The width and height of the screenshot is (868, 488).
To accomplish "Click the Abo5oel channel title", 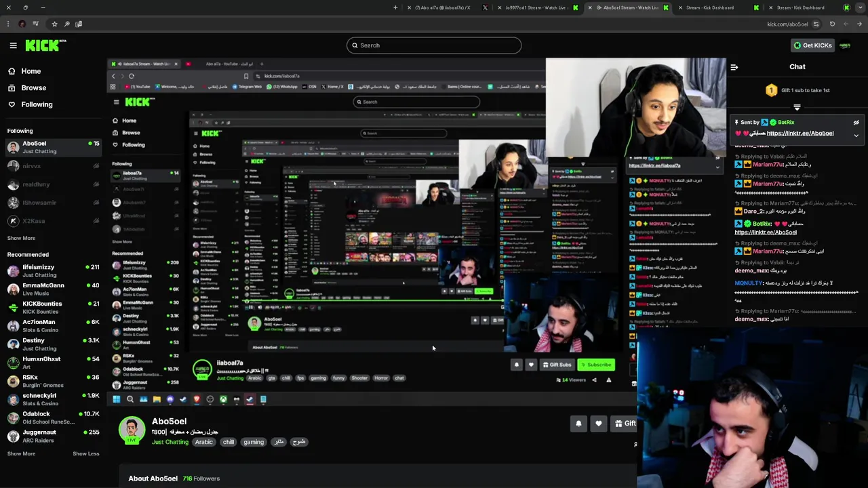I will tap(169, 422).
